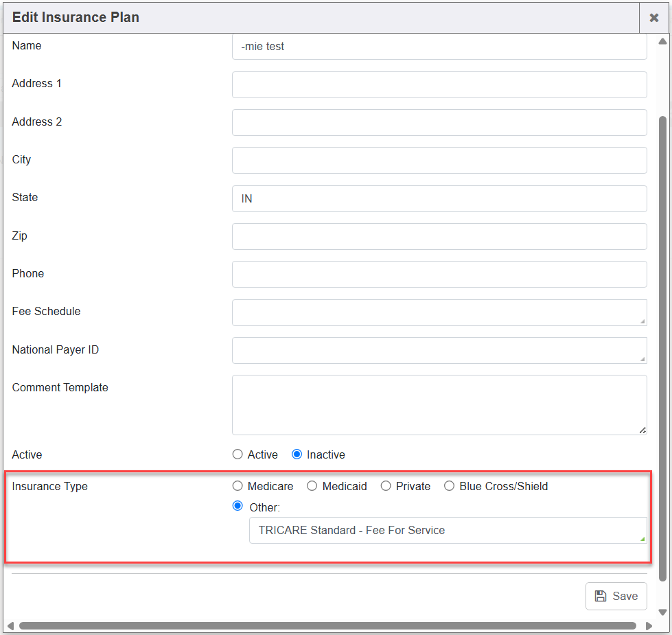Open the TRICARE Standard insurance type dropdown
Viewport: 672px width, 635px height.
(448, 530)
